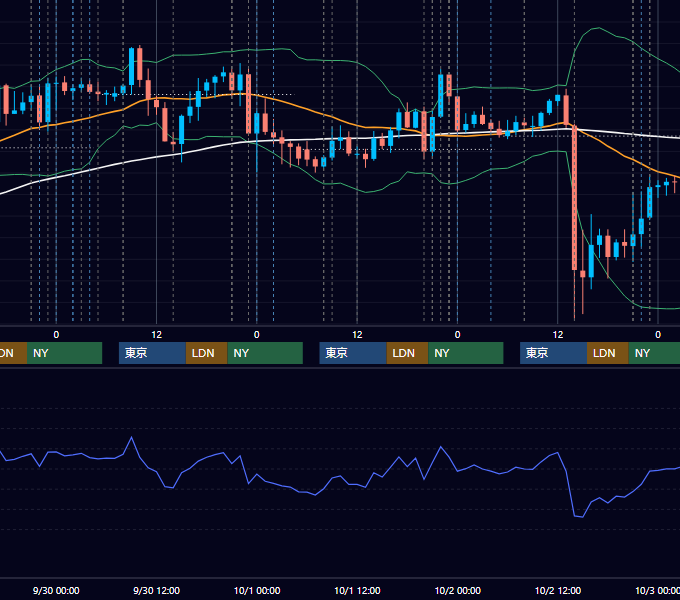Click the 9/30 12:00 date label
Screen dimensions: 680x600
[x=156, y=590]
